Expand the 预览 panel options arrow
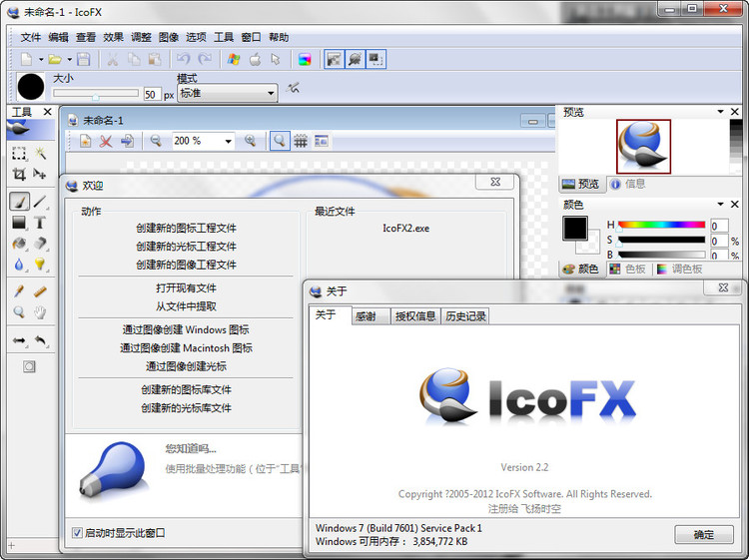 (x=721, y=112)
